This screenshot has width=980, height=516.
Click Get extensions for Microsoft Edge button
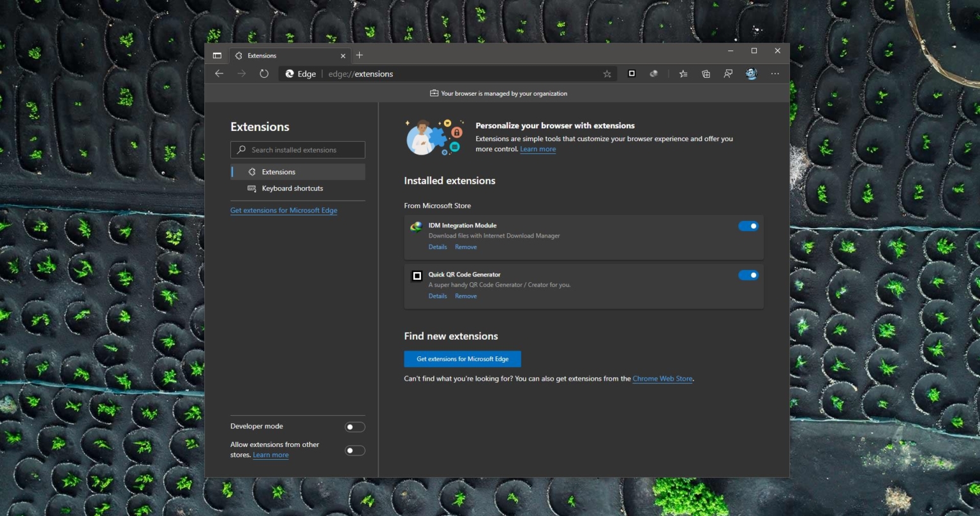click(x=461, y=358)
